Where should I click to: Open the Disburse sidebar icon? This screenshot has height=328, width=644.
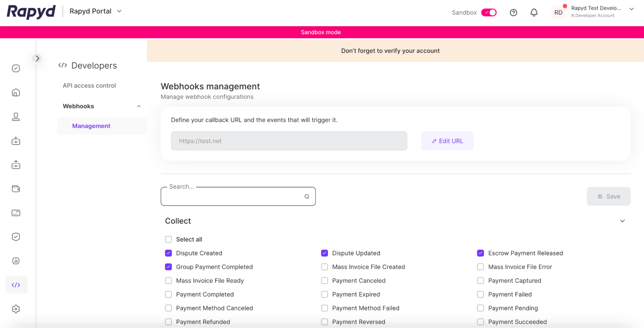(15, 165)
